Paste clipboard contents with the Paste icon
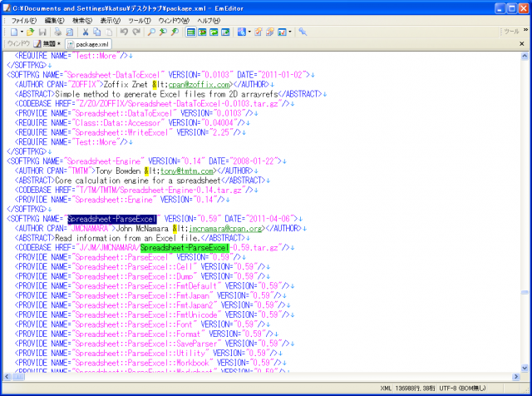 pos(109,32)
